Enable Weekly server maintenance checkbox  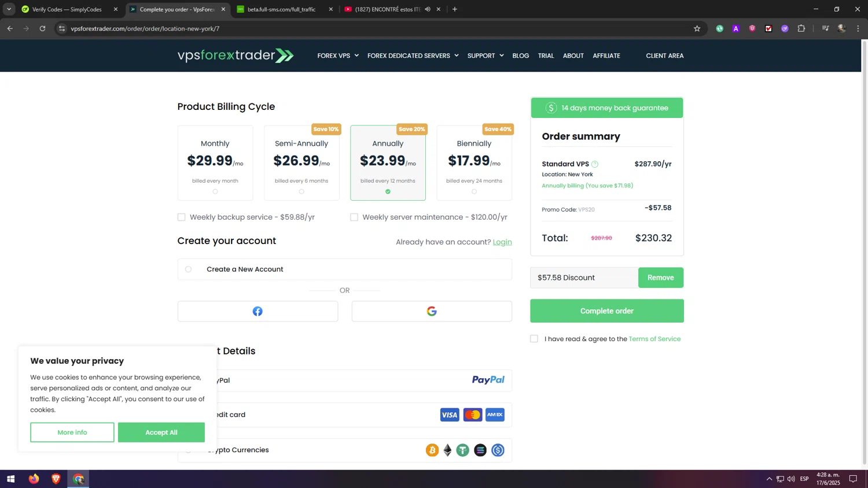click(x=354, y=217)
